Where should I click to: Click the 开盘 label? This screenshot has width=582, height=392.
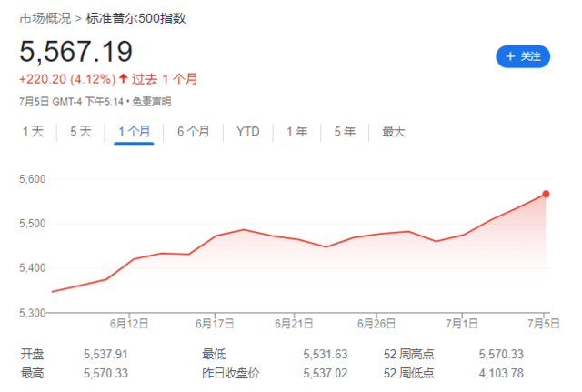[32, 354]
